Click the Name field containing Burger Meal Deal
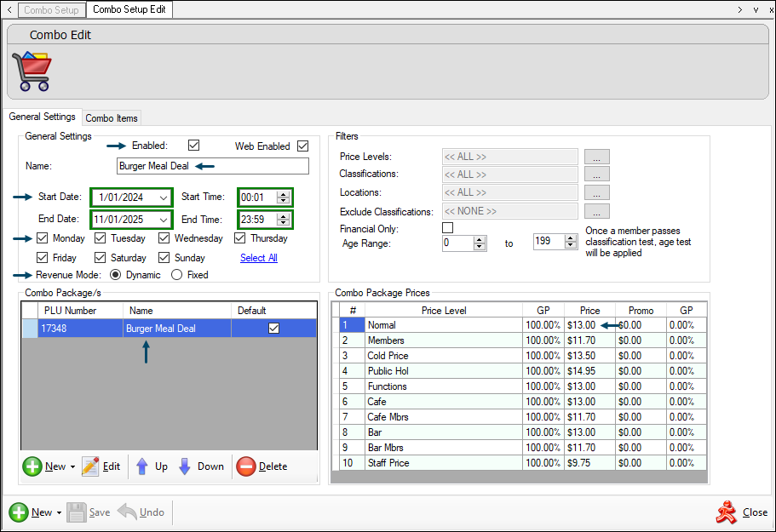 [x=213, y=166]
